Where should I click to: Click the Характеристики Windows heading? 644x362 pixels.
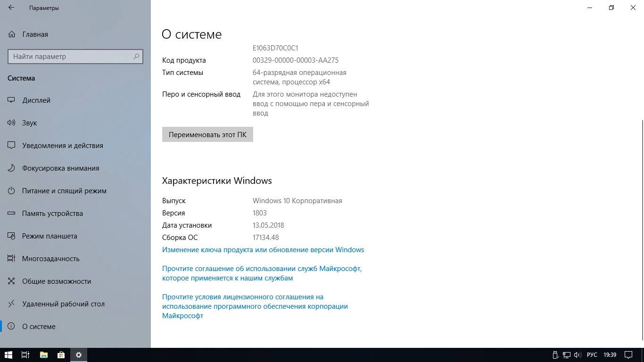coord(217,181)
